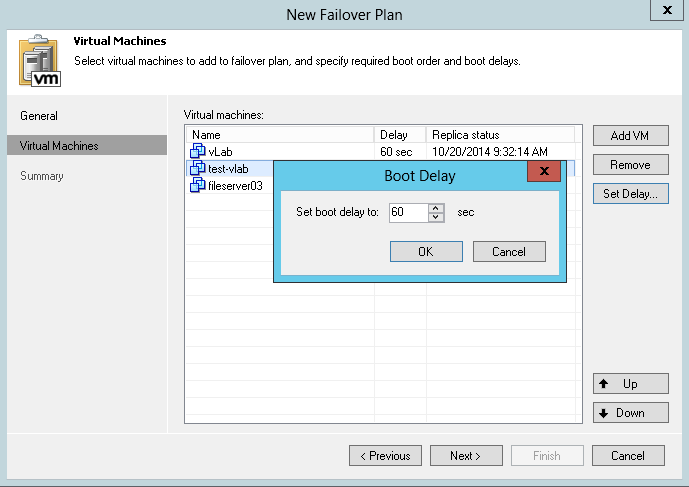Close the Boot Delay dialog via red X
The height and width of the screenshot is (487, 689).
[x=543, y=171]
